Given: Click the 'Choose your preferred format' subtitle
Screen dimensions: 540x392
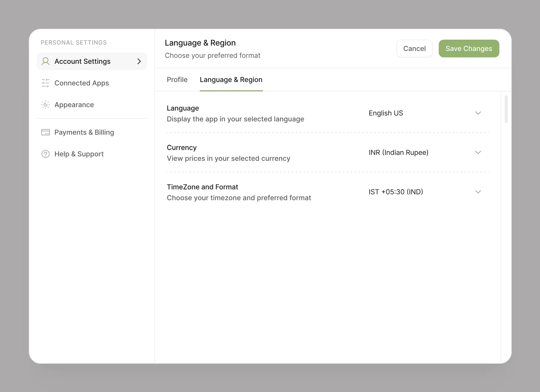Looking at the screenshot, I should (213, 55).
